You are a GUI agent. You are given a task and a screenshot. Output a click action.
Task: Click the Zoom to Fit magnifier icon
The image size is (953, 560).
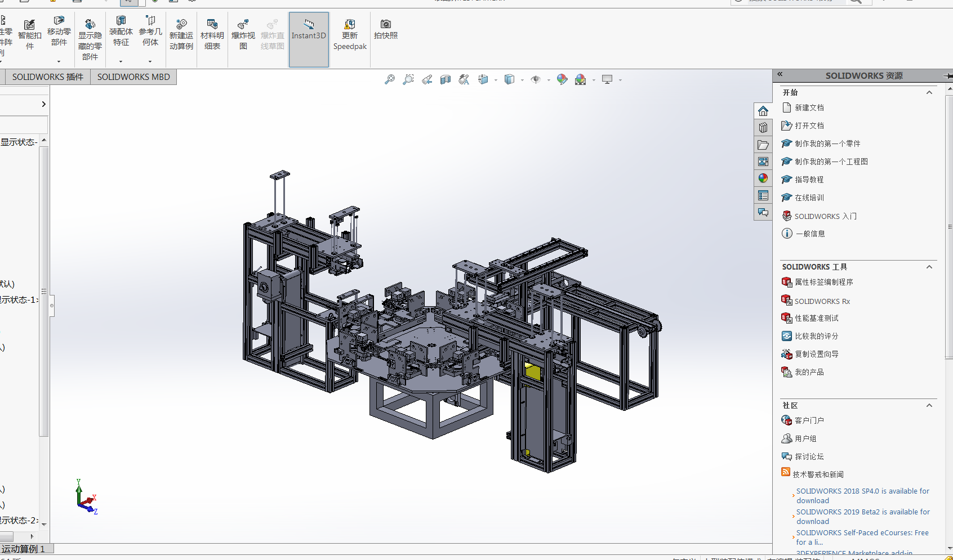[x=389, y=80]
